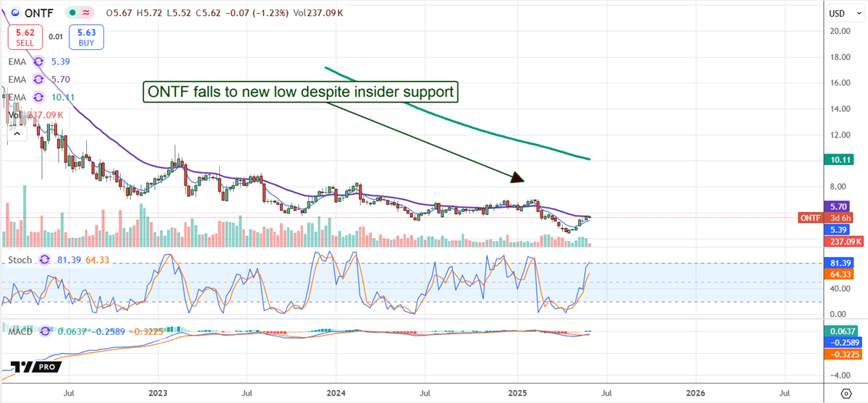Click the purple icon next to EMA 10.11
868x403 pixels.
tap(40, 97)
